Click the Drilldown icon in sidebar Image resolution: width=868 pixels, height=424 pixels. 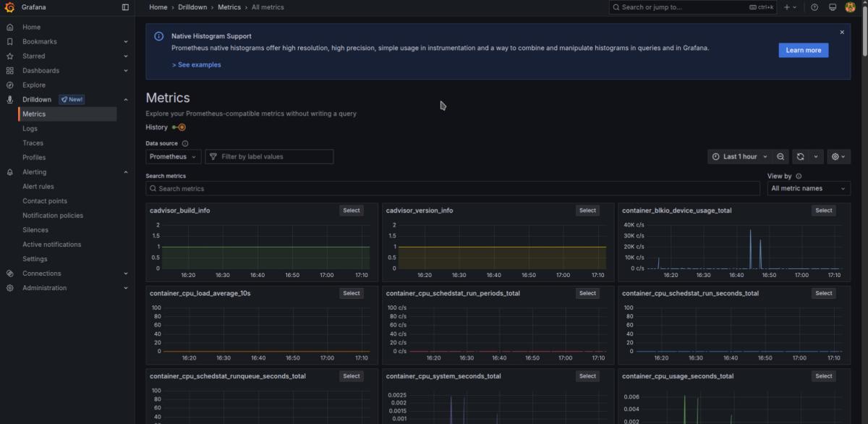pos(9,99)
